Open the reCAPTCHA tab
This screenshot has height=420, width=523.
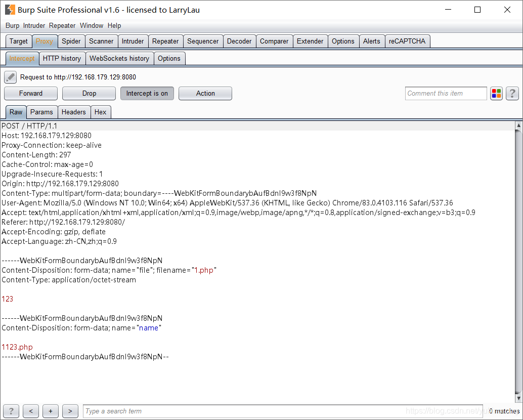pyautogui.click(x=407, y=41)
